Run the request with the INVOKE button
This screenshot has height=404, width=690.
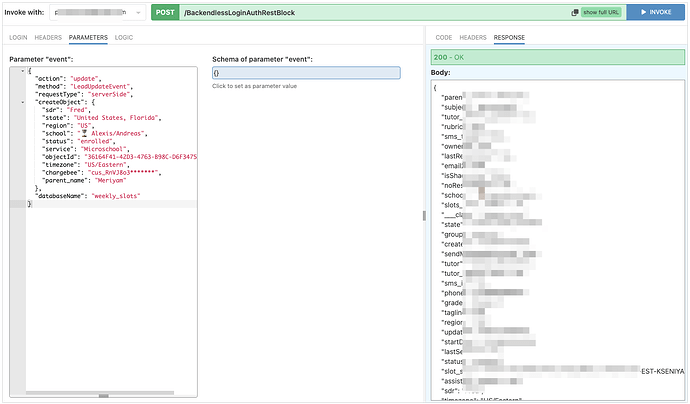tap(656, 12)
